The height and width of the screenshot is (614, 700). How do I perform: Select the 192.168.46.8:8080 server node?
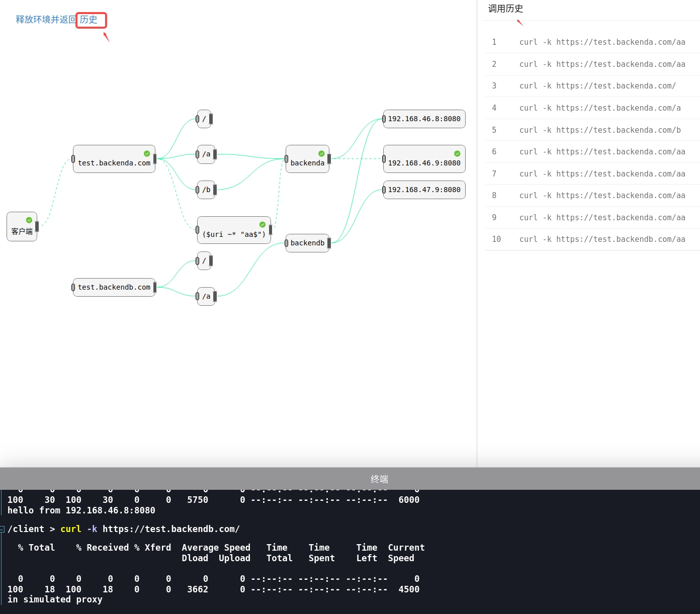tap(424, 119)
